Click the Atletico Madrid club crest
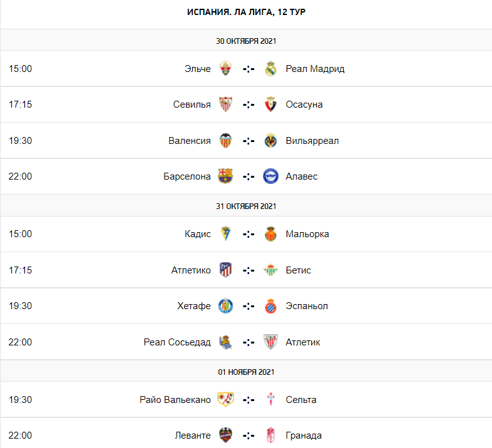 click(225, 270)
